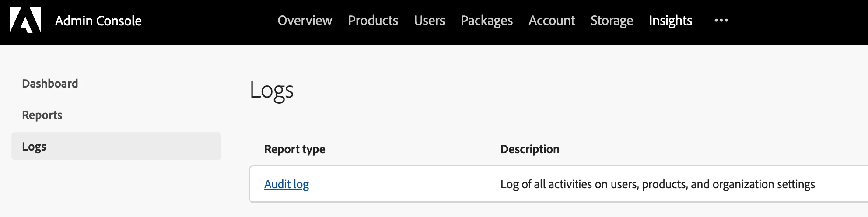
Task: Click blank space in Audit log's Report type cell
Action: pyautogui.click(x=394, y=184)
